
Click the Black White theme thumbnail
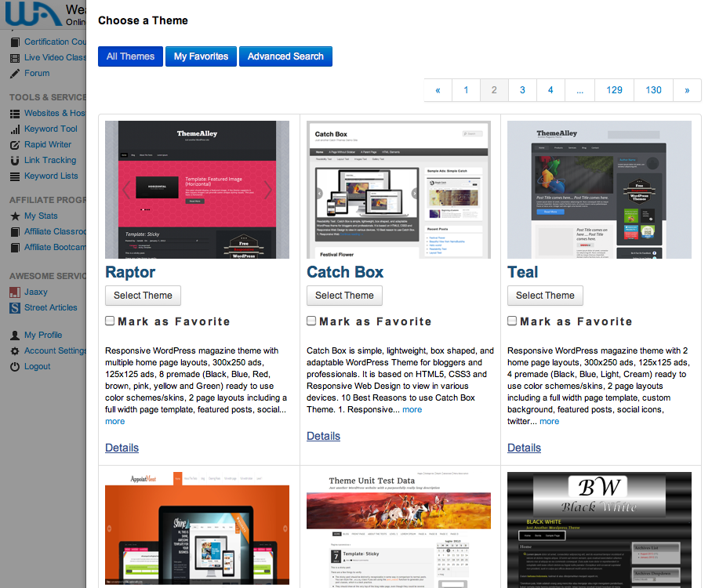pyautogui.click(x=599, y=530)
